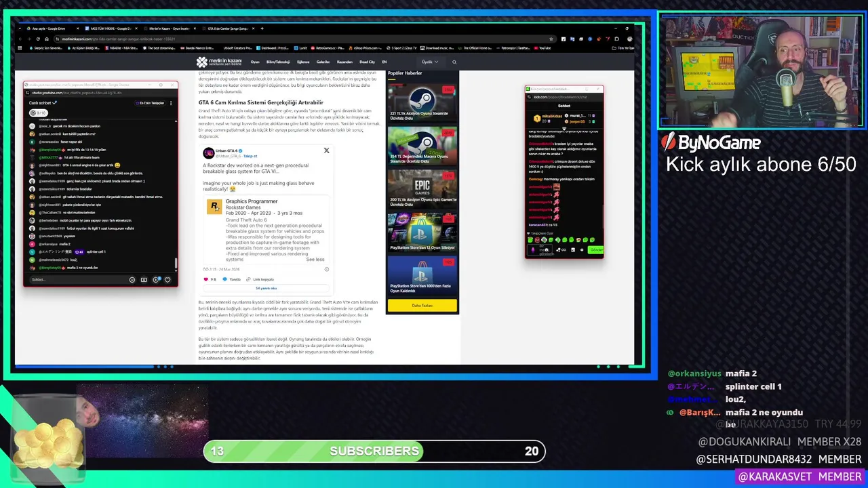Open site search with the magnifier icon
The image size is (868, 488).
tap(454, 62)
